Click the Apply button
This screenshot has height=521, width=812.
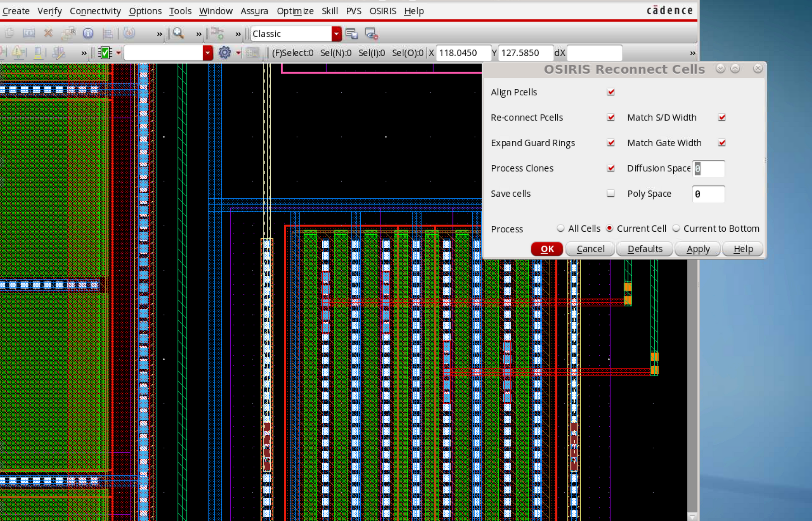pyautogui.click(x=698, y=249)
